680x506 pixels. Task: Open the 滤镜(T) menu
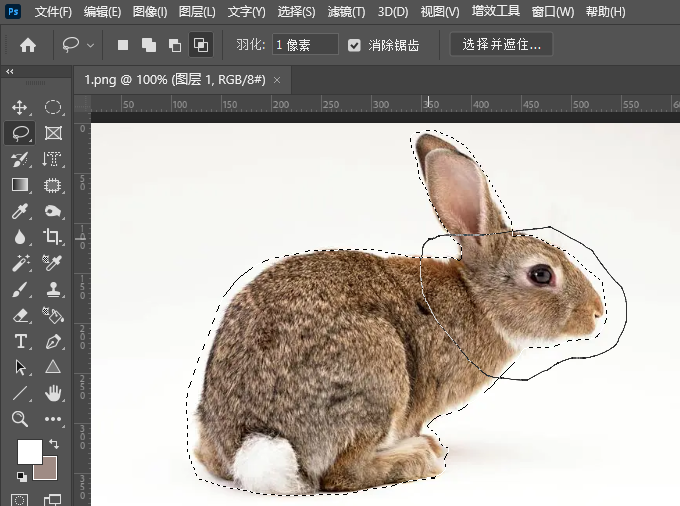pyautogui.click(x=346, y=12)
